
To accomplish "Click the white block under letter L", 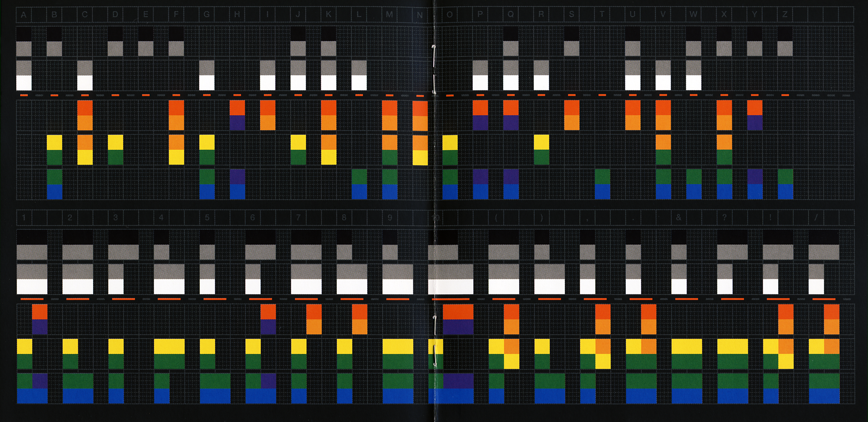I will point(359,83).
